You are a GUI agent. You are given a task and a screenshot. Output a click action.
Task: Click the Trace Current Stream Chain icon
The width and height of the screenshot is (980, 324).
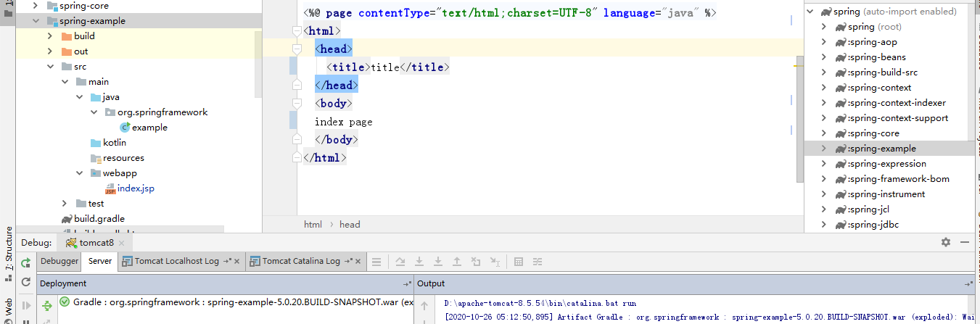coord(539,261)
